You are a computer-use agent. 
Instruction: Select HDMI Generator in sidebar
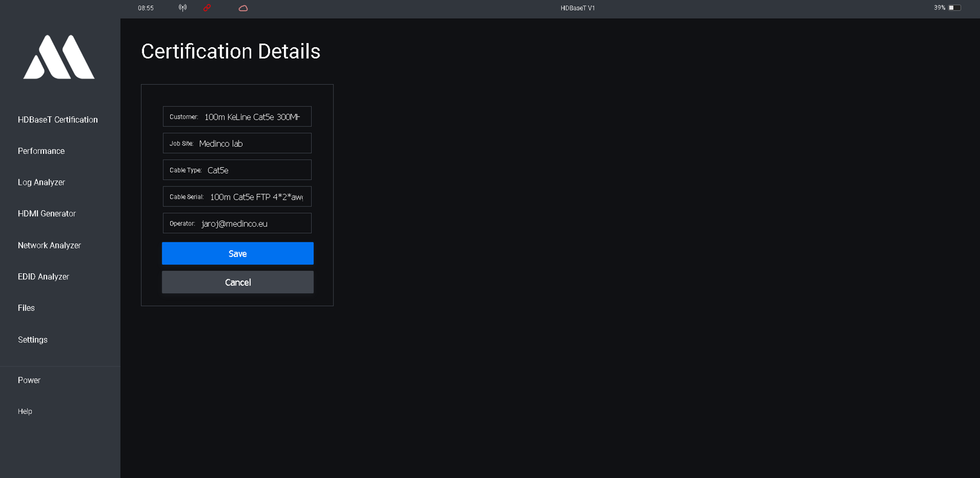(47, 214)
